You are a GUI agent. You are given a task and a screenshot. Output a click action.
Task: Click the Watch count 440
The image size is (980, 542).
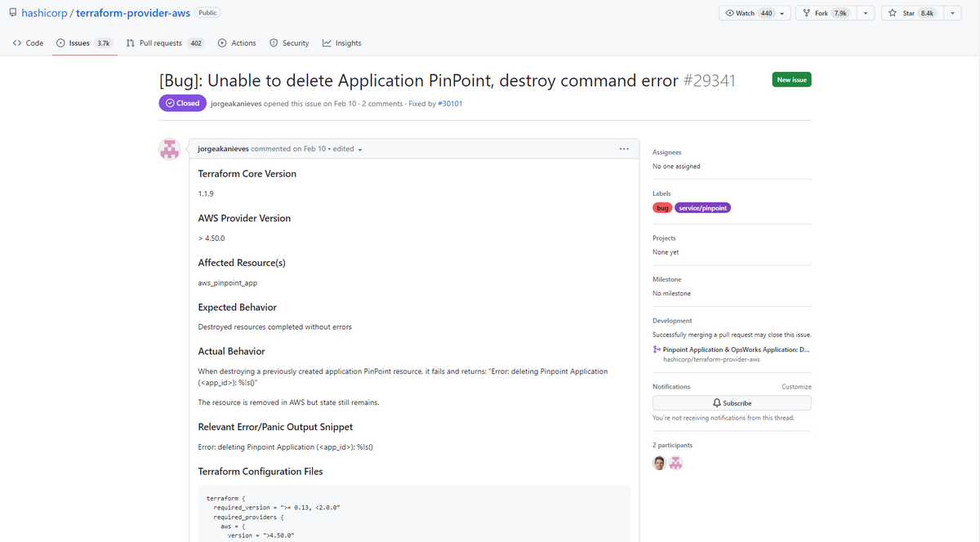coord(766,13)
